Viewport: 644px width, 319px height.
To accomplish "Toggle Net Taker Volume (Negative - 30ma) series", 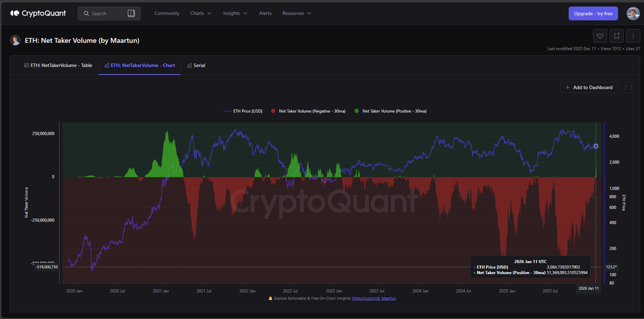I will [308, 111].
